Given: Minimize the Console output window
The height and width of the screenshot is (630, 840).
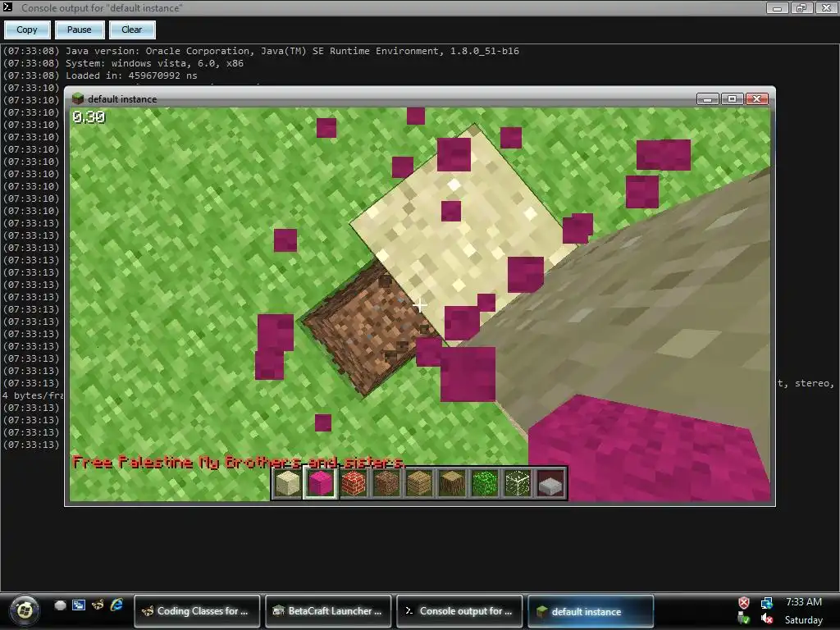Looking at the screenshot, I should [x=778, y=7].
